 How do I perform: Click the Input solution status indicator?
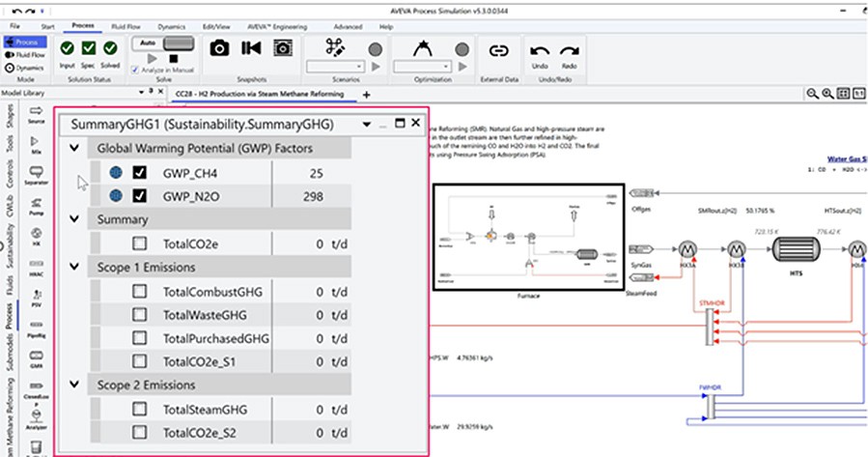(x=67, y=48)
